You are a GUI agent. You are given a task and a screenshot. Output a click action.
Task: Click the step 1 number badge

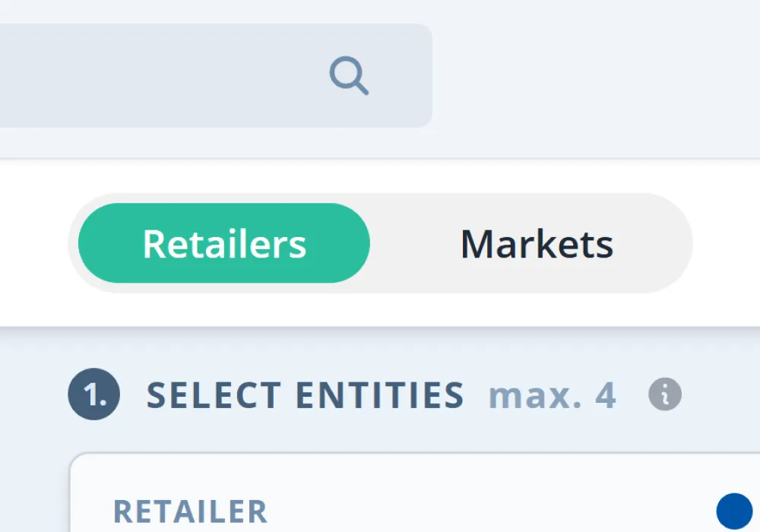pyautogui.click(x=94, y=395)
